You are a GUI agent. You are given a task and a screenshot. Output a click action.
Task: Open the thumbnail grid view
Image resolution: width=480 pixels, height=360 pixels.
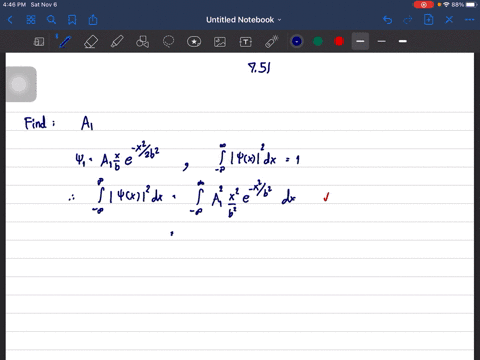31,20
